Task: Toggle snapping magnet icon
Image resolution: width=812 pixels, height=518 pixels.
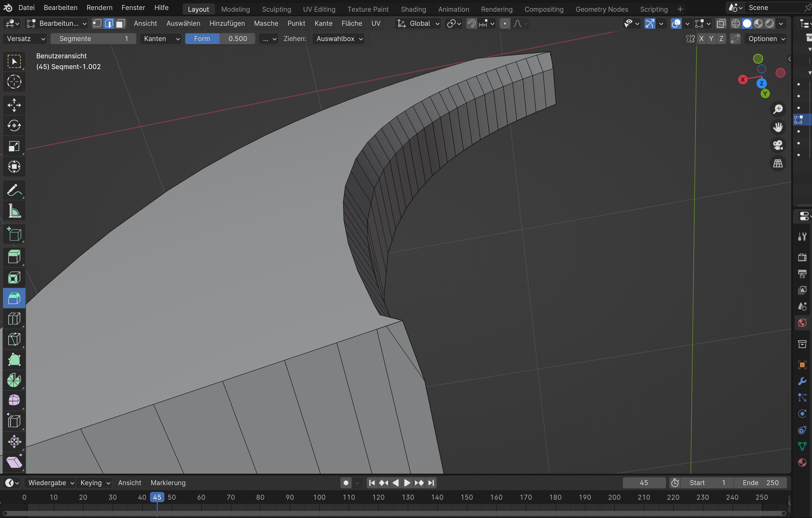Action: tap(471, 23)
